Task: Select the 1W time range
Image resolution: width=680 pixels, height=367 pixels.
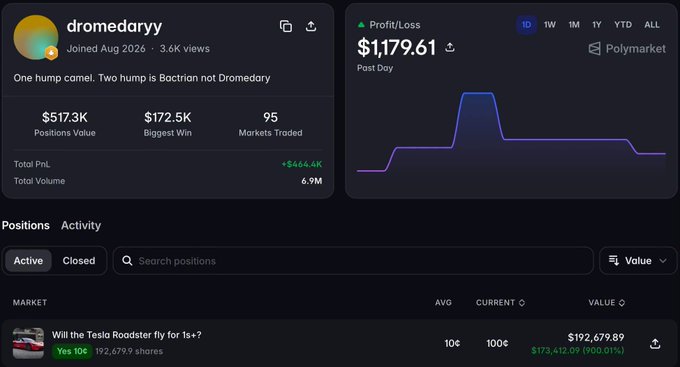Action: 550,25
